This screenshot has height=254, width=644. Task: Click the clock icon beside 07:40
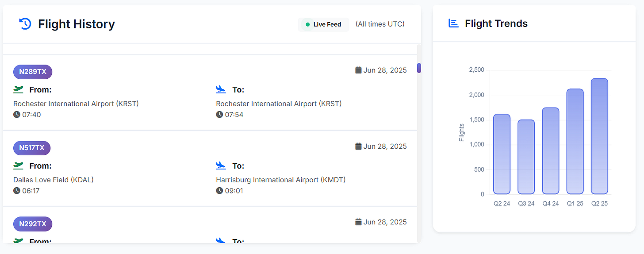pos(17,115)
